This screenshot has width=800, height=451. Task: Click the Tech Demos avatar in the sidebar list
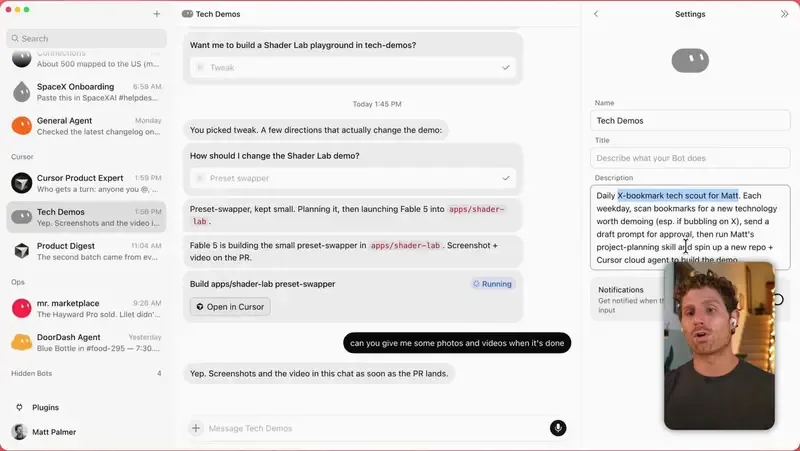tap(21, 217)
